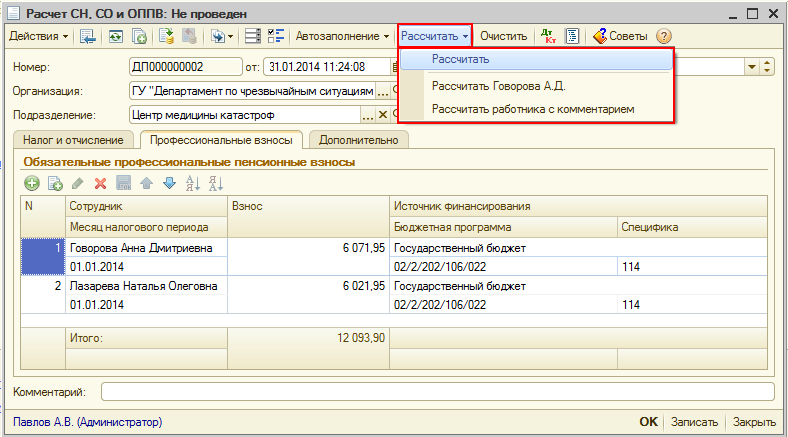Sort table ascending with the A-Z icon
Image resolution: width=788 pixels, height=437 pixels.
click(x=193, y=183)
